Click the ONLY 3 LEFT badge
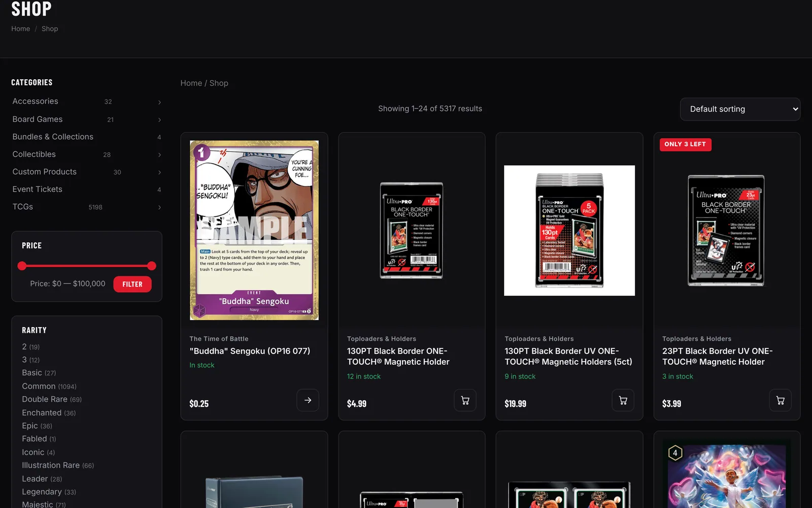The image size is (812, 508). point(685,144)
